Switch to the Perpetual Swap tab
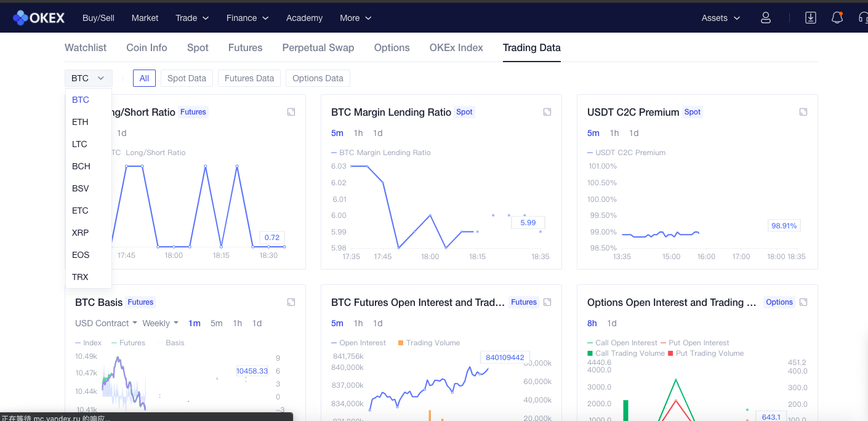 318,47
